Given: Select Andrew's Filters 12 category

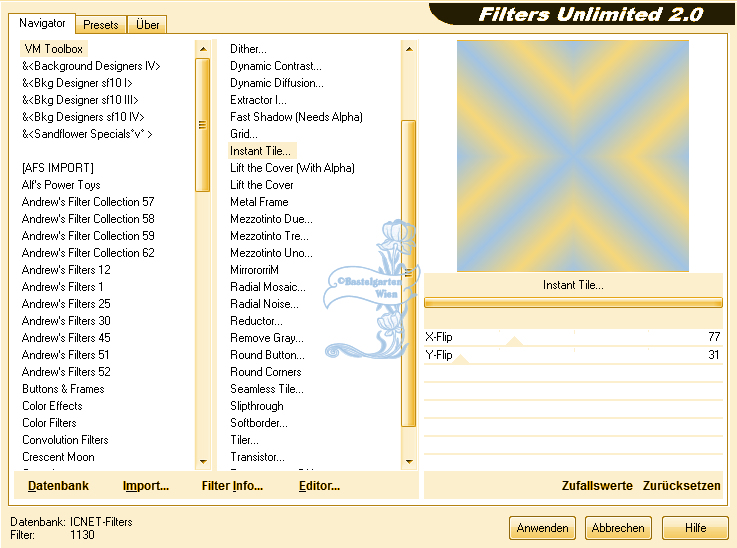Looking at the screenshot, I should coord(66,270).
